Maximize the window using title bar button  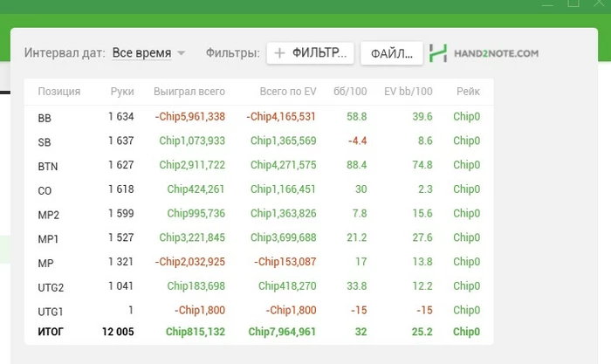coord(573,3)
